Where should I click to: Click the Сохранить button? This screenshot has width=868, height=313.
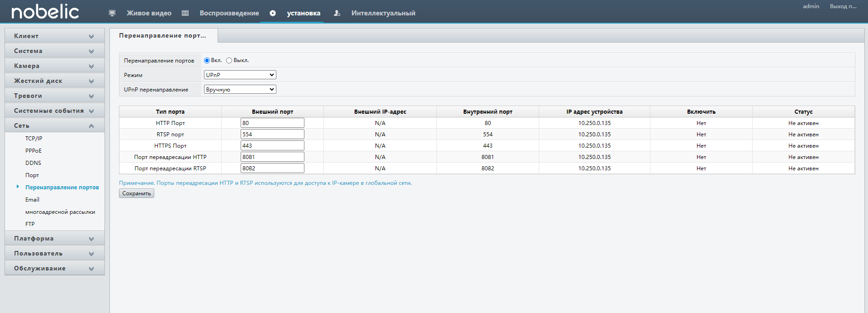pos(137,193)
